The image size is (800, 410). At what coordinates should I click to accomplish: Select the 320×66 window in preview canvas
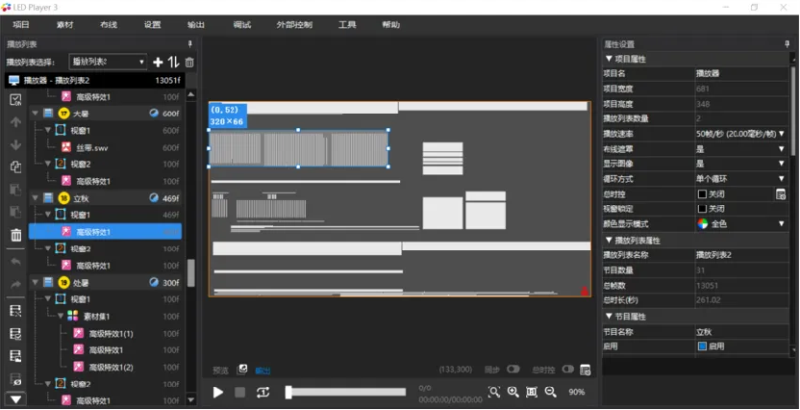point(298,148)
